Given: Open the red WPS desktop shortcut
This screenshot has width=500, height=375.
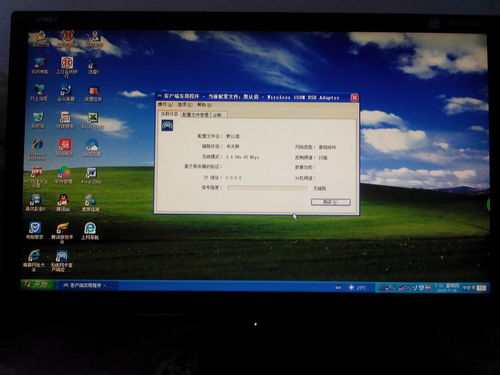Looking at the screenshot, I should 36,178.
